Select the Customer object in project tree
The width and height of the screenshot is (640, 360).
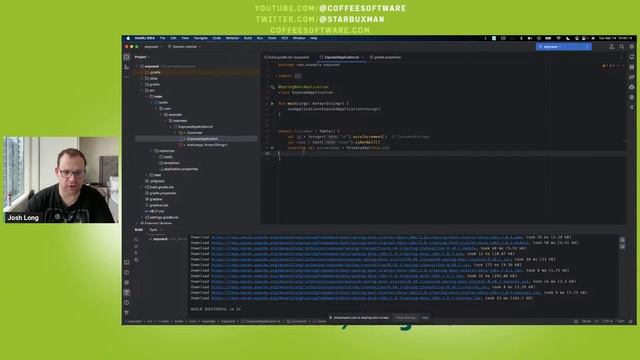(194, 133)
